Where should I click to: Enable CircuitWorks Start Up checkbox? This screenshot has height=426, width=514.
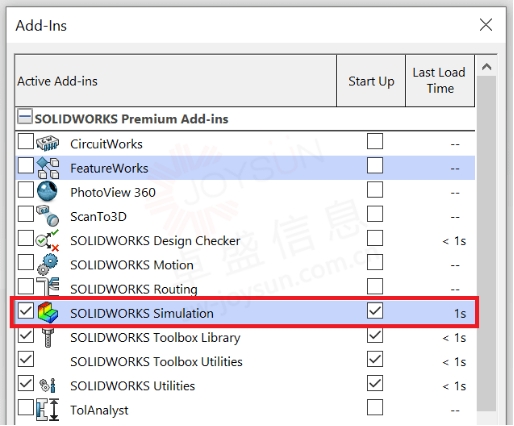coord(375,141)
